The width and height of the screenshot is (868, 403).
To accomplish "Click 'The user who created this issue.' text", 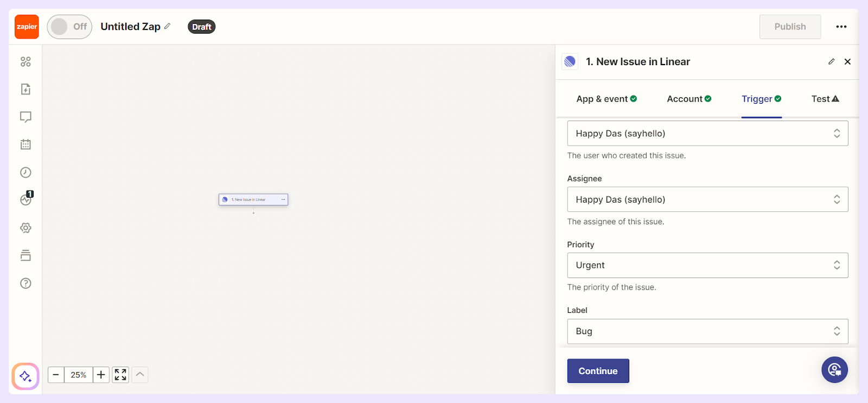I will pyautogui.click(x=627, y=155).
